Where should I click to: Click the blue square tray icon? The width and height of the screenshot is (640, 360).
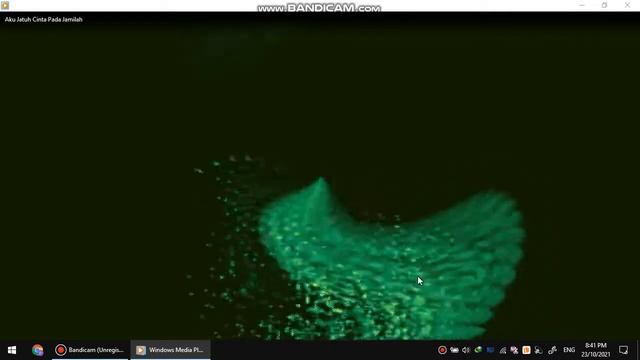pyautogui.click(x=490, y=350)
